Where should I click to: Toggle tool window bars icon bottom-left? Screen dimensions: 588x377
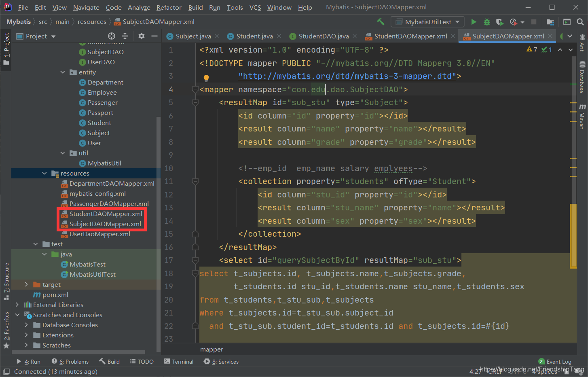point(6,371)
